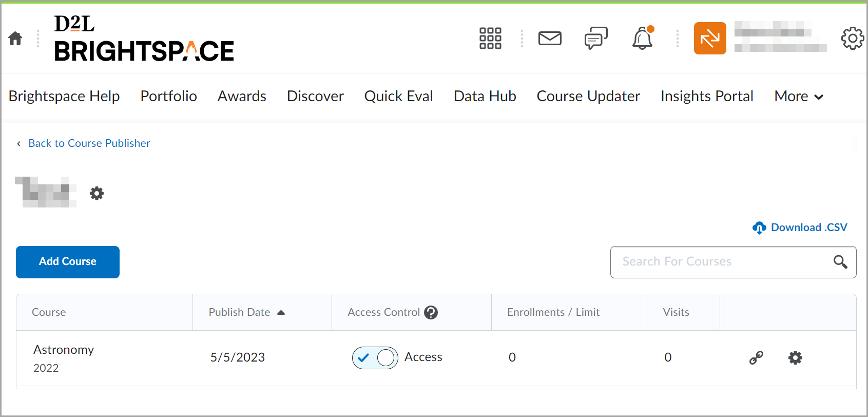This screenshot has width=868, height=417.
Task: Sort by Publish Date arrow
Action: point(281,312)
